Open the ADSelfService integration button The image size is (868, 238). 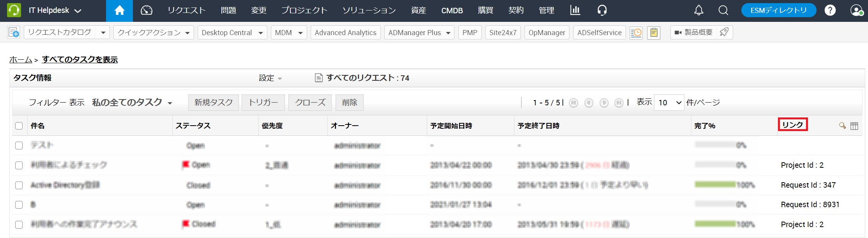599,33
